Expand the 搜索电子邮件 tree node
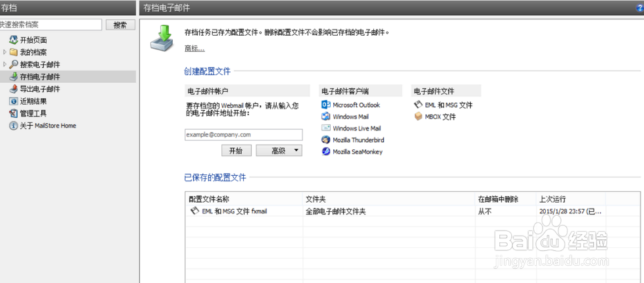This screenshot has width=644, height=283. tap(5, 64)
